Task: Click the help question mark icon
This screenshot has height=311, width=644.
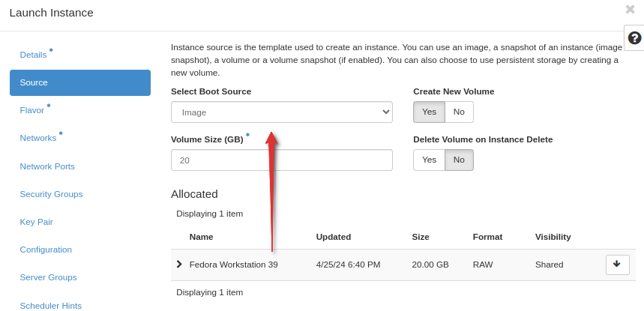Action: [x=634, y=37]
